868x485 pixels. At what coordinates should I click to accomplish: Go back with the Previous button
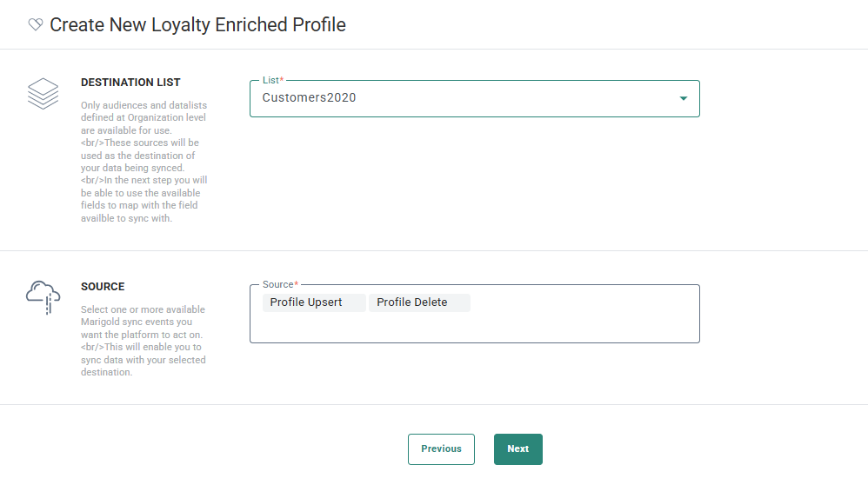click(x=441, y=448)
